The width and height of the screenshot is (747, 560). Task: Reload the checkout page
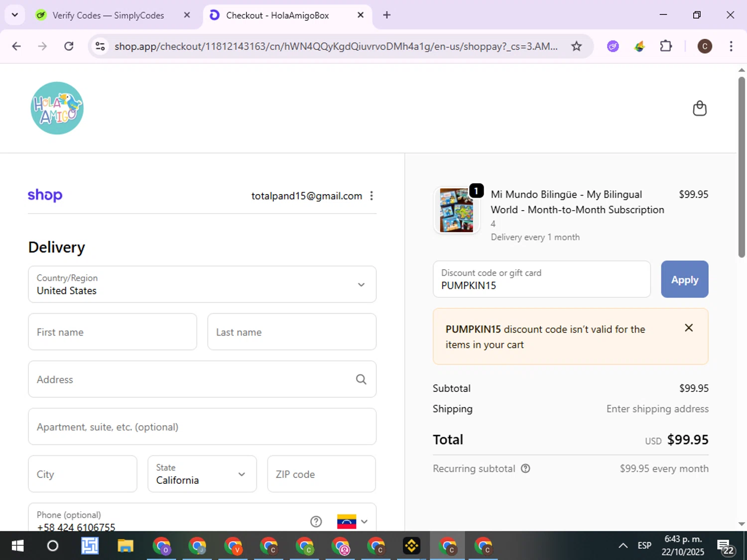click(x=69, y=46)
